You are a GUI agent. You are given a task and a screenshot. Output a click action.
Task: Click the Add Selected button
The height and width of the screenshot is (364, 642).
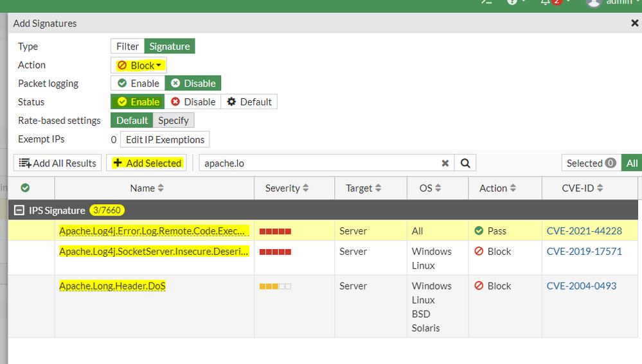coord(147,163)
